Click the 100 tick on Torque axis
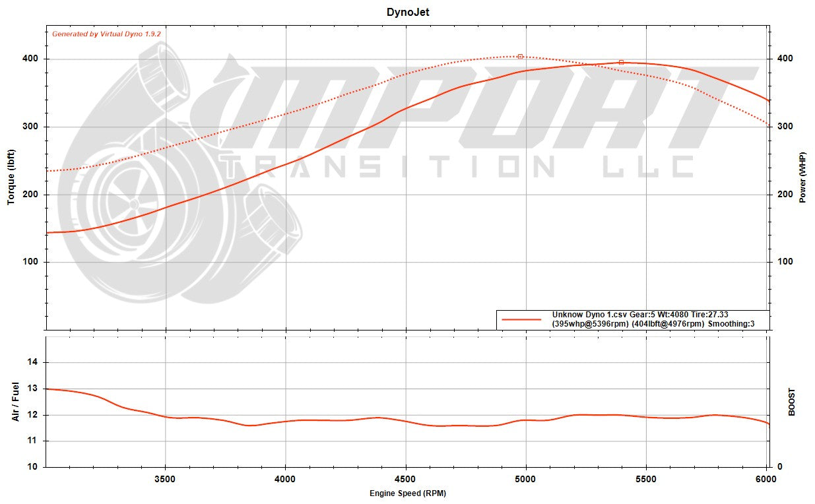Screen dimensions: 815x504 [32, 262]
